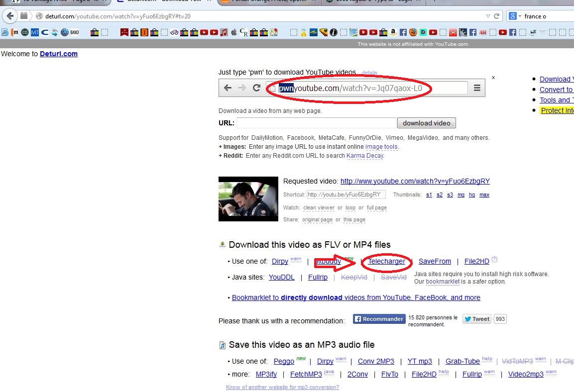The image size is (574, 392).
Task: Open the red music note bookmark icon
Action: click(x=224, y=32)
